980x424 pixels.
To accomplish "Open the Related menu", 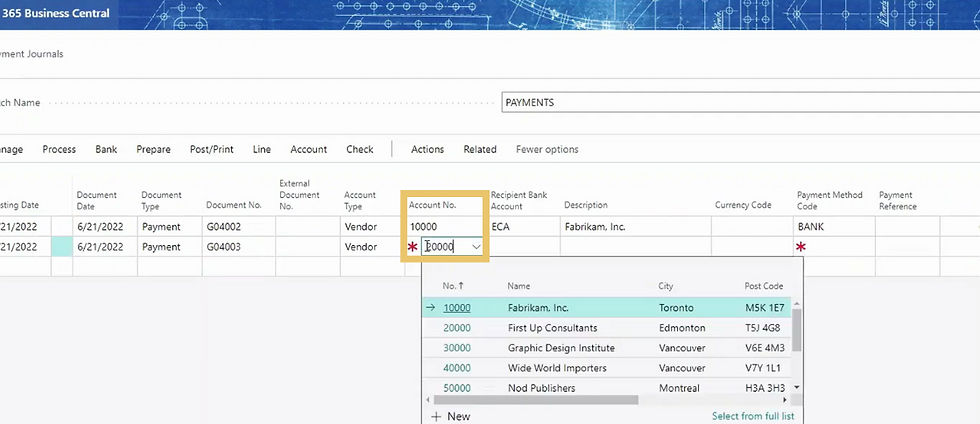I will [x=480, y=149].
